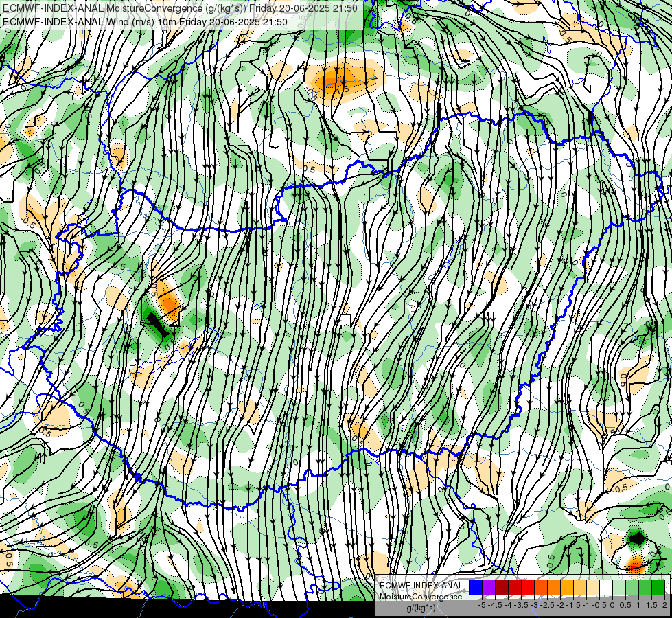Viewport: 672px width, 618px height.
Task: Click the purple swatch in the colour scale
Action: [489, 588]
